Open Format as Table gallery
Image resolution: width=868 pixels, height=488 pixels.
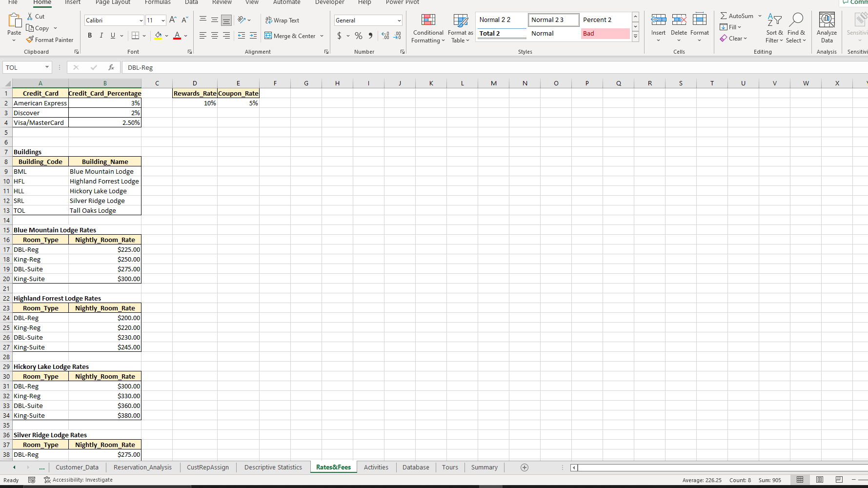(x=461, y=28)
